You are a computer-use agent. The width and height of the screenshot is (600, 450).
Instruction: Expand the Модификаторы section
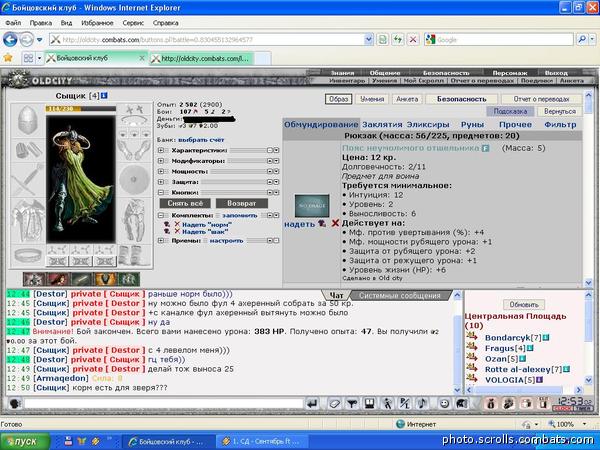(161, 161)
